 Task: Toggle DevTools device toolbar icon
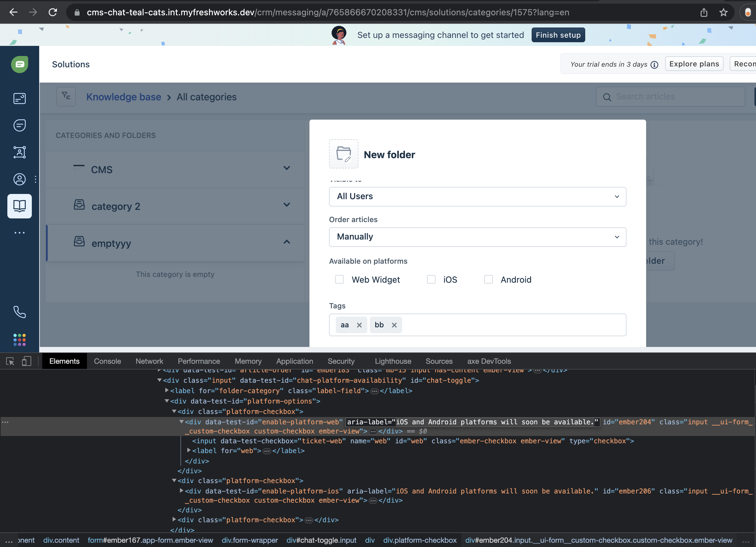point(26,361)
